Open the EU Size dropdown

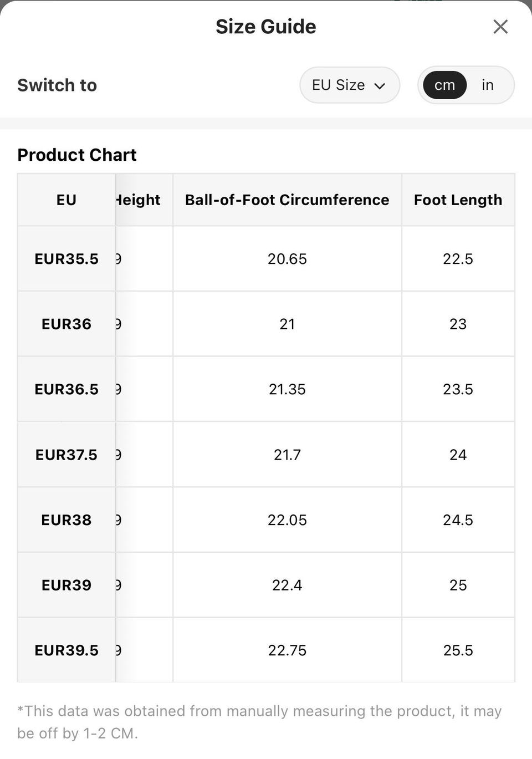(350, 85)
